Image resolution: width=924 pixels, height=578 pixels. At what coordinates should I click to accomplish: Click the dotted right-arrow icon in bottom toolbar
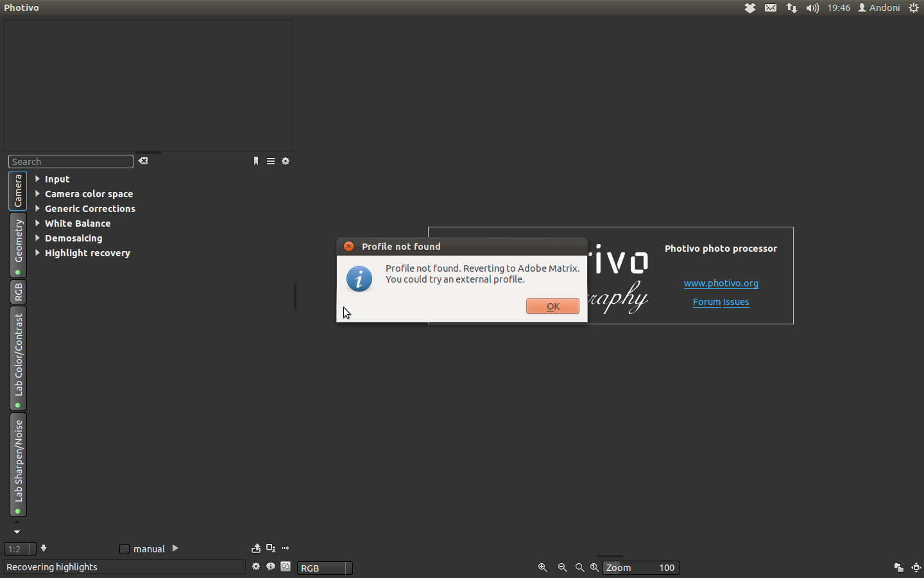point(286,548)
